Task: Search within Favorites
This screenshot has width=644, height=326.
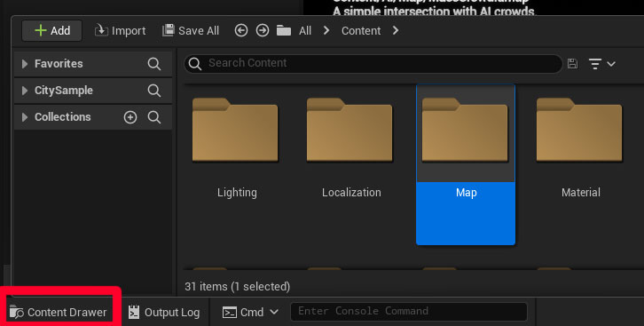Action: coord(154,64)
